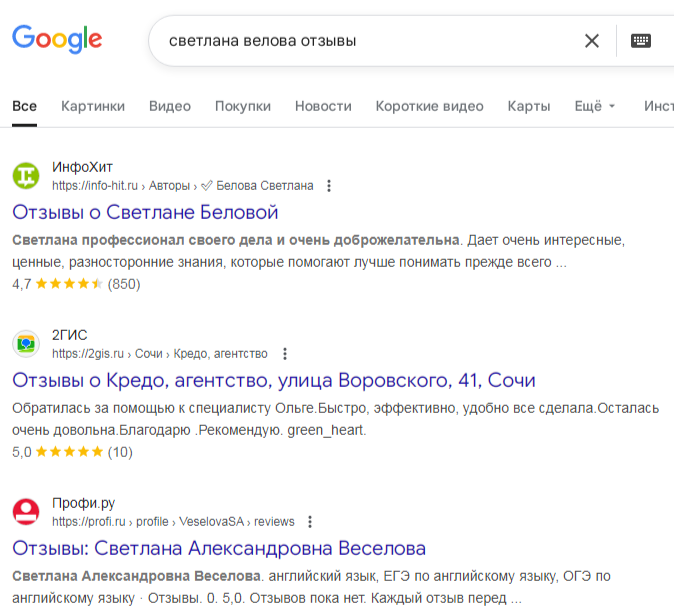Image resolution: width=674 pixels, height=616 pixels.
Task: Open the Карты tab
Action: [x=529, y=106]
